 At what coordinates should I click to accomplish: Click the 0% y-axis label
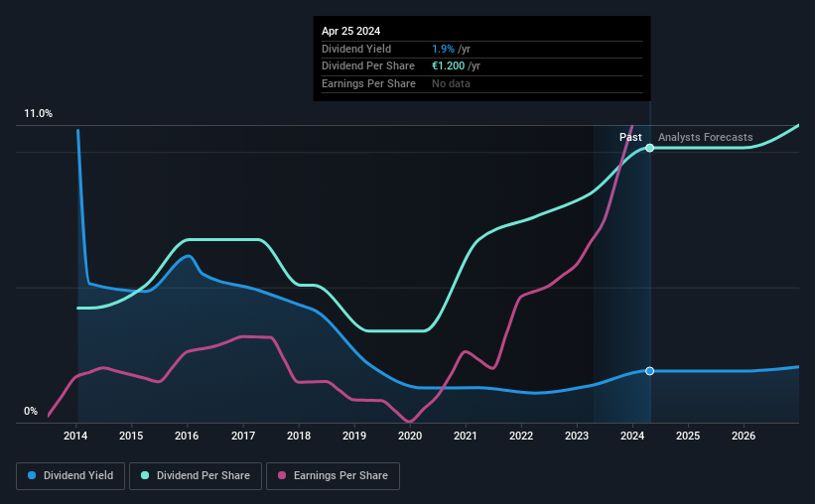click(31, 411)
